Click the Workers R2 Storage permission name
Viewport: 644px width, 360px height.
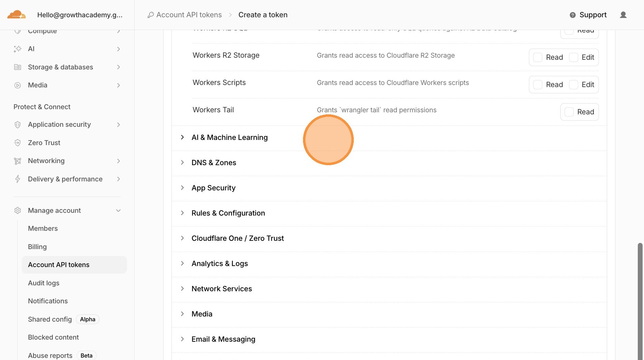[226, 55]
